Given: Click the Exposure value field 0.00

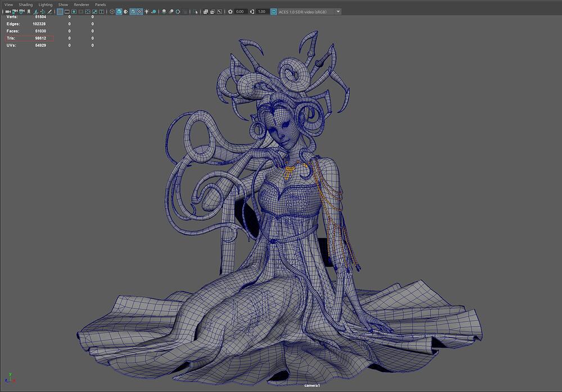Looking at the screenshot, I should [240, 11].
